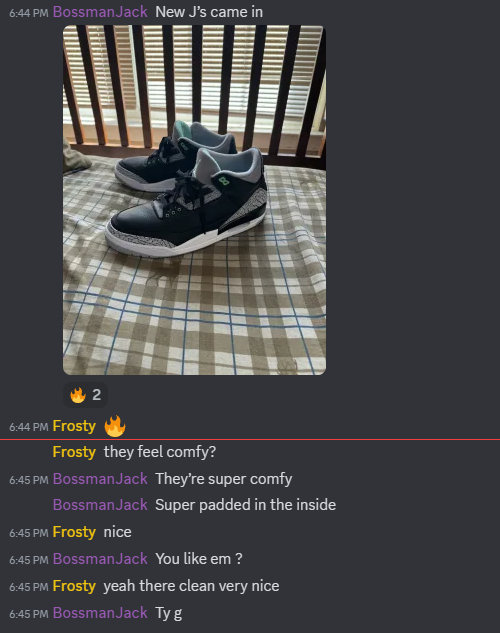Open BossmanJack profile from "New J's came in"
This screenshot has width=500, height=633.
tap(100, 12)
